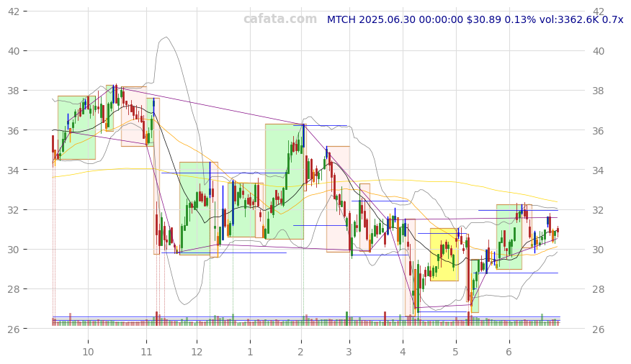The image size is (631, 364).
Task: Click the yellow shaded consolidation box
Action: [444, 255]
